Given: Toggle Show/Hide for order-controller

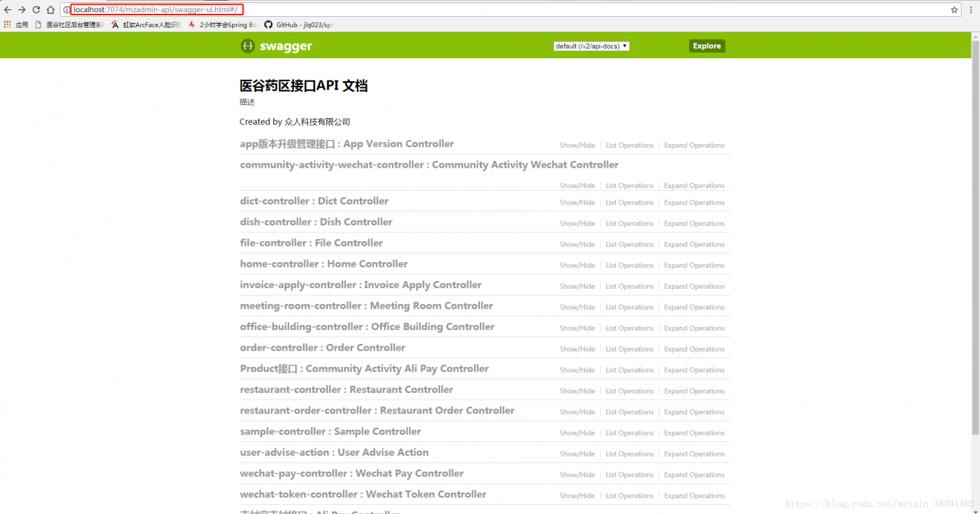Looking at the screenshot, I should click(577, 349).
